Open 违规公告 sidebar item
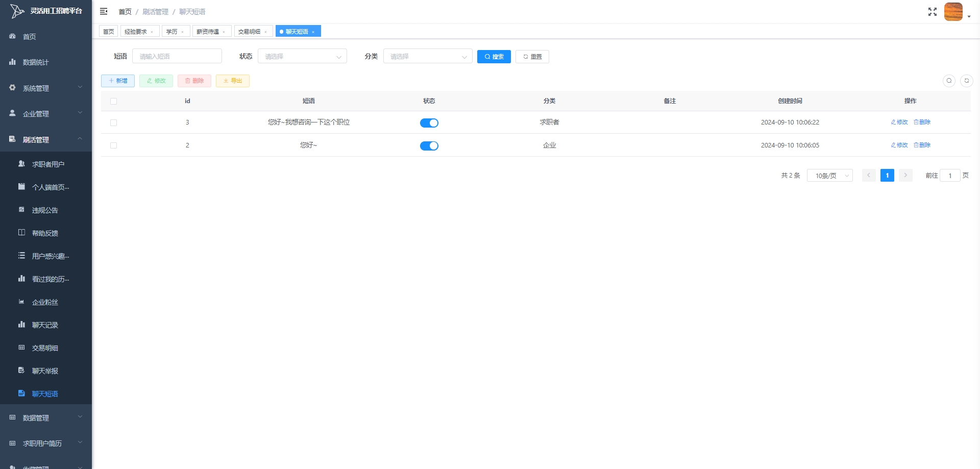The height and width of the screenshot is (469, 980). pyautogui.click(x=45, y=210)
